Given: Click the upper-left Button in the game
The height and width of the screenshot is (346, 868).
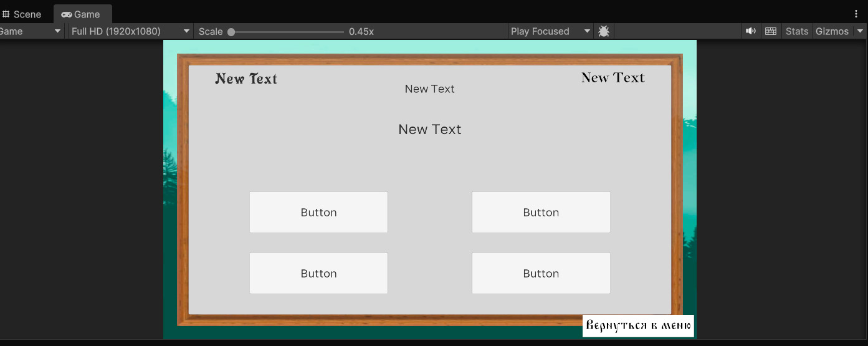Looking at the screenshot, I should [318, 212].
